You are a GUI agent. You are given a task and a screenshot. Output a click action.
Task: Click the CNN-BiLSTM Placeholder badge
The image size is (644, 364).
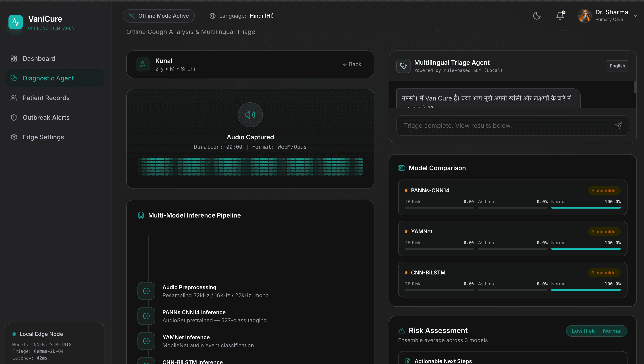pos(604,273)
